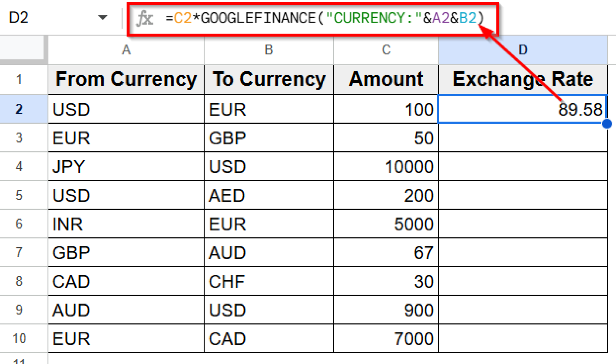Screen dimensions: 616x364
Task: Open the Name Box dropdown arrow
Action: click(102, 17)
